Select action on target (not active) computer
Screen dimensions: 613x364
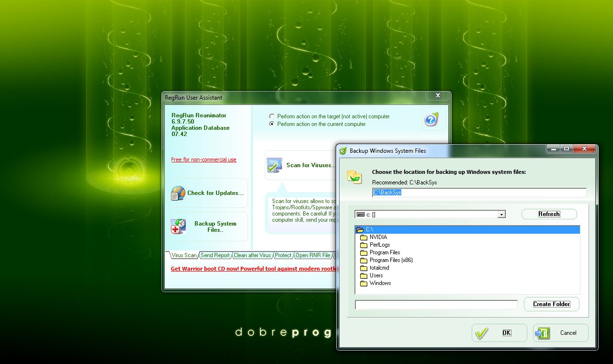point(272,116)
